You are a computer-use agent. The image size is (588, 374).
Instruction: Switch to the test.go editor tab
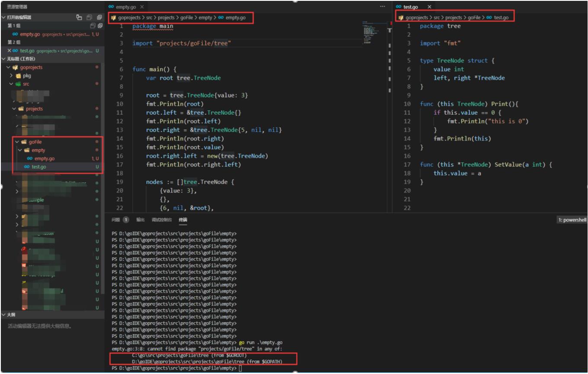(x=411, y=7)
